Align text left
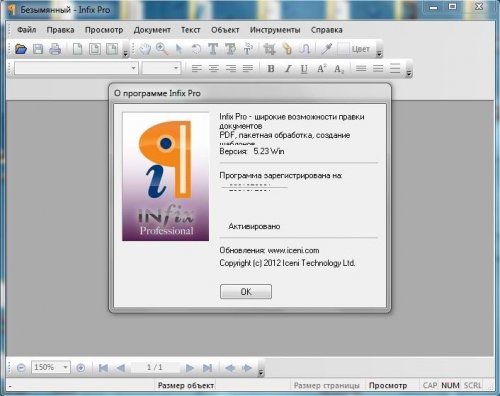Image resolution: width=500 pixels, height=396 pixels. point(197,69)
